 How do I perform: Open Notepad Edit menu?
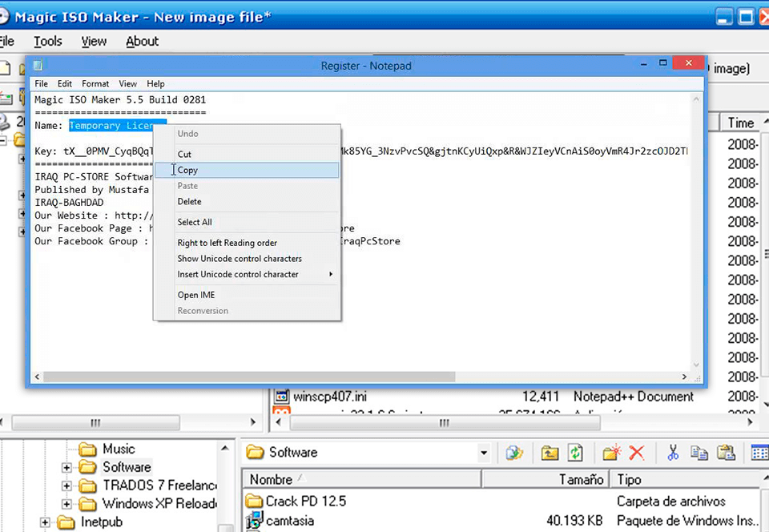click(x=64, y=84)
